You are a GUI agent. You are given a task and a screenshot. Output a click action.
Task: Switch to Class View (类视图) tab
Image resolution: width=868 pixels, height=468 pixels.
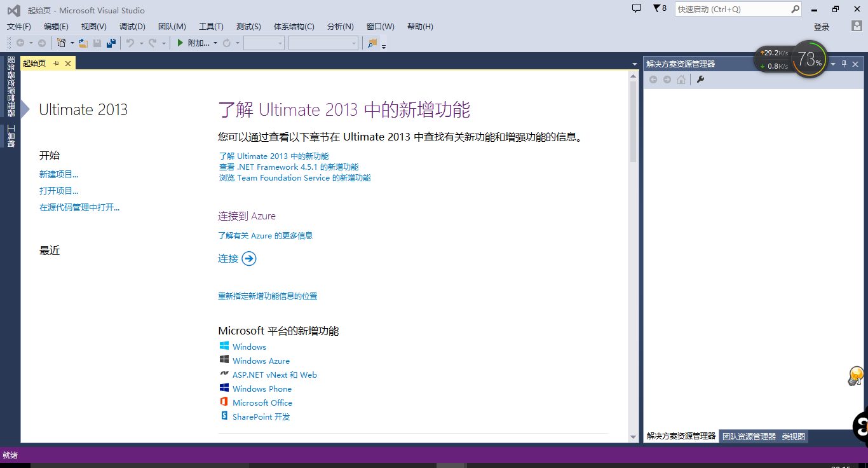[794, 436]
